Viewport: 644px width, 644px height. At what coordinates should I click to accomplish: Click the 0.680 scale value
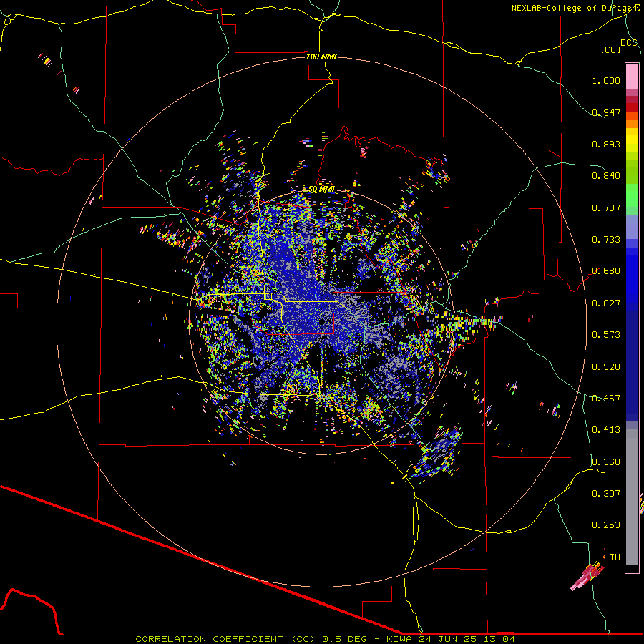(x=606, y=271)
